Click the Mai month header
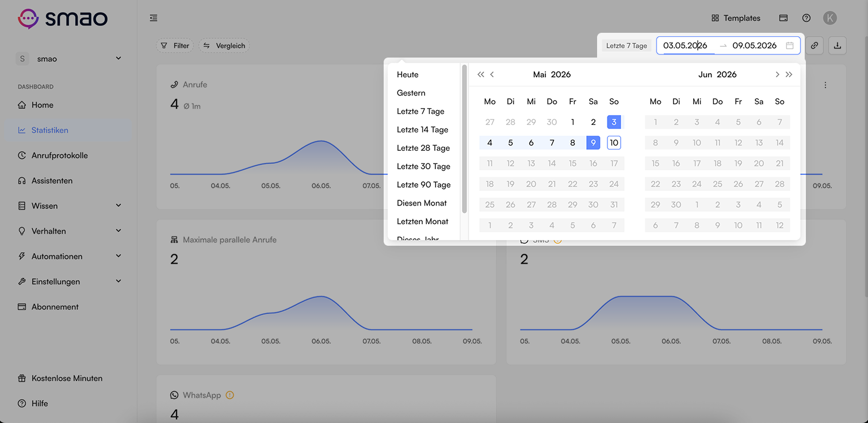Image resolution: width=868 pixels, height=423 pixels. (540, 75)
